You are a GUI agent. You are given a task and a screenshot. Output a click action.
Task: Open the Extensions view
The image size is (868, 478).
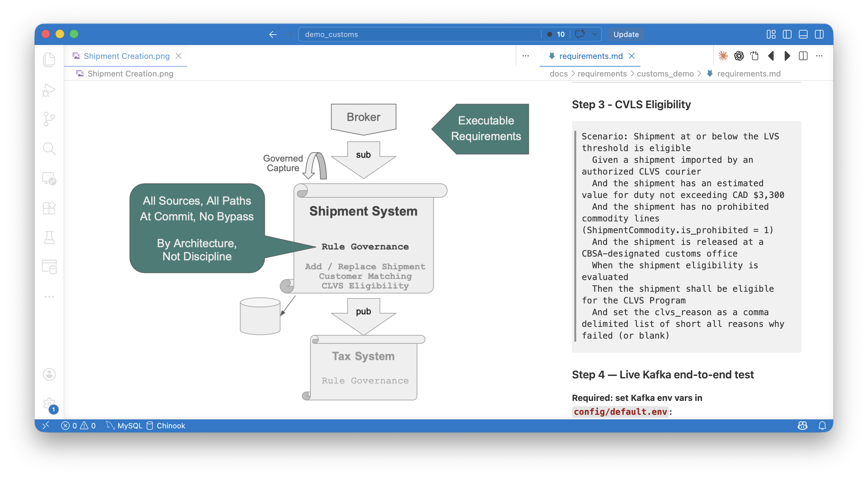49,208
